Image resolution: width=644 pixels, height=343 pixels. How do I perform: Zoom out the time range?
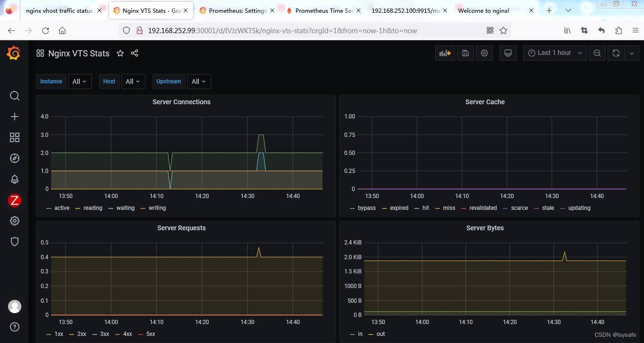(597, 53)
